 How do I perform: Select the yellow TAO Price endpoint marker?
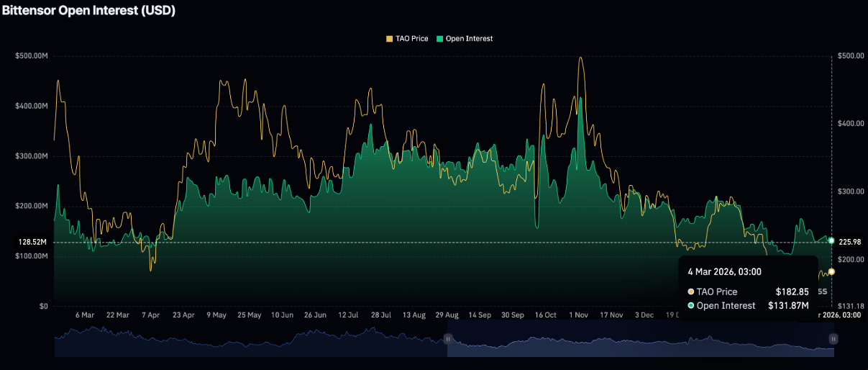coord(832,271)
